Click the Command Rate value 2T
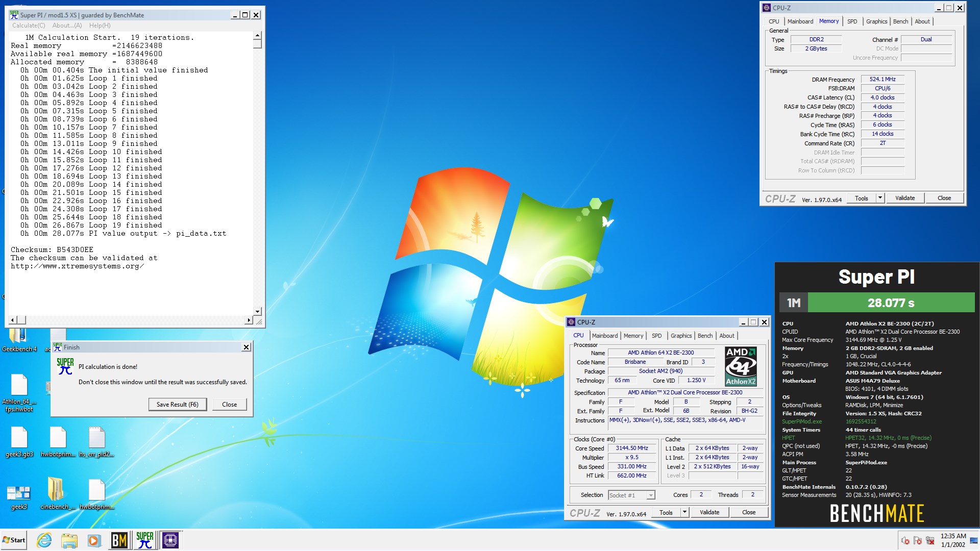Image resolution: width=980 pixels, height=551 pixels. 883,143
